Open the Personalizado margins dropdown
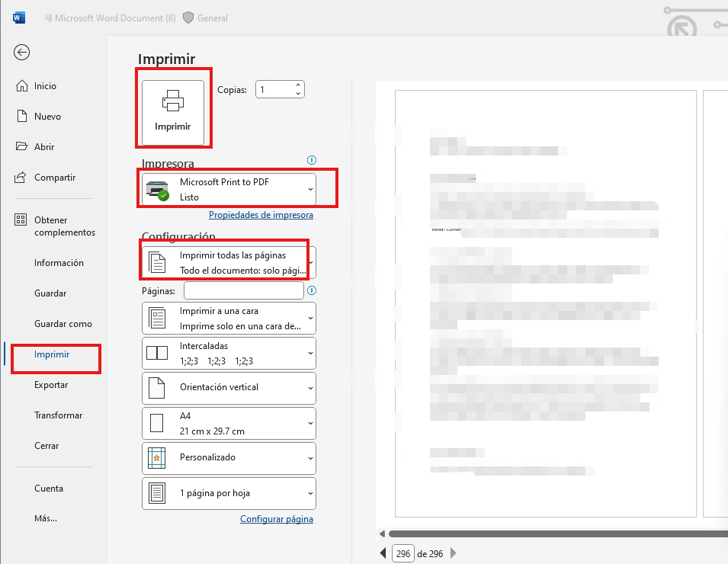Viewport: 728px width, 564px height. [229, 458]
